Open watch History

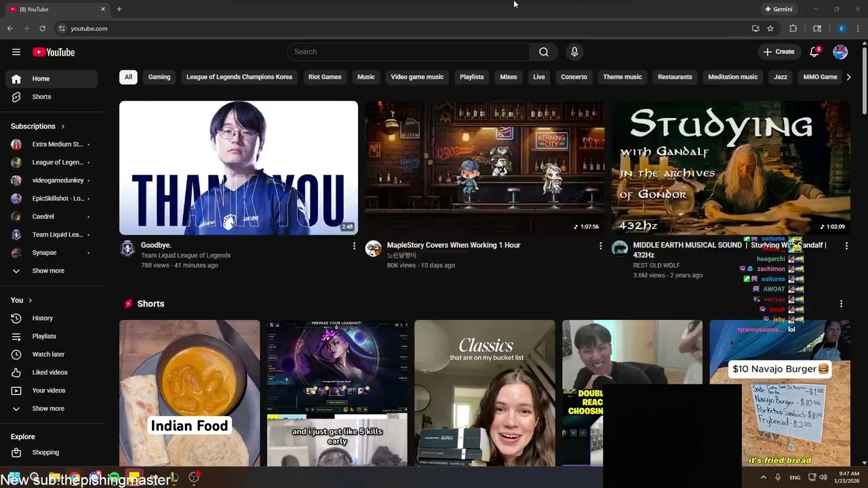pyautogui.click(x=52, y=319)
